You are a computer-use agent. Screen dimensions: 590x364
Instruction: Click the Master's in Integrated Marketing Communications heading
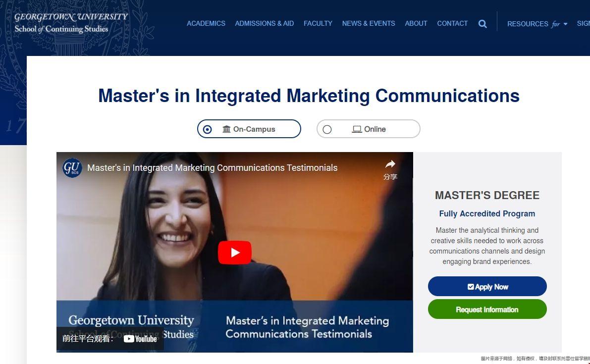[309, 96]
